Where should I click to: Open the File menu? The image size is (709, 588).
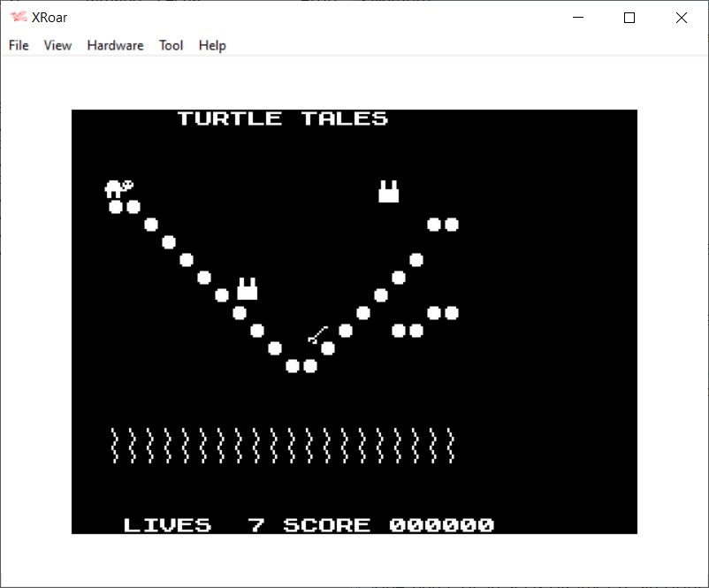(19, 45)
